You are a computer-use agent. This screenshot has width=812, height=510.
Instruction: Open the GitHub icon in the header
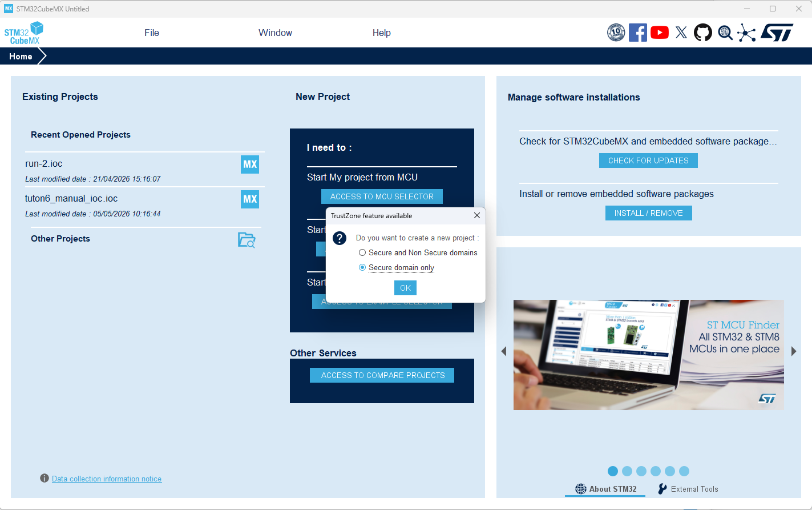[703, 33]
